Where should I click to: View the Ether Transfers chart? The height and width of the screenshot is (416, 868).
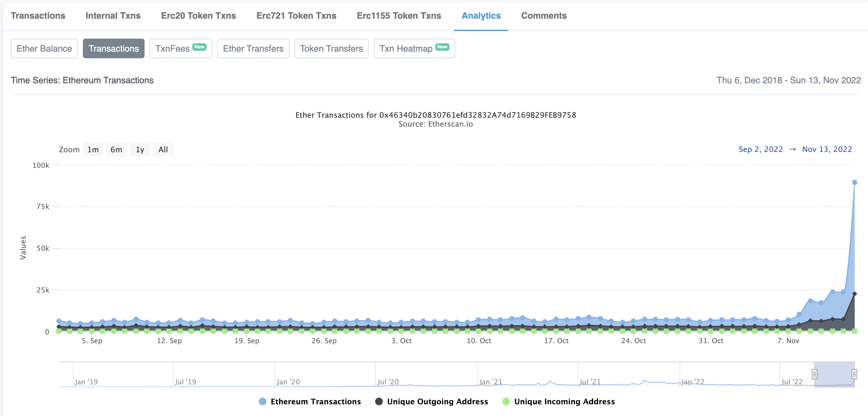(253, 48)
